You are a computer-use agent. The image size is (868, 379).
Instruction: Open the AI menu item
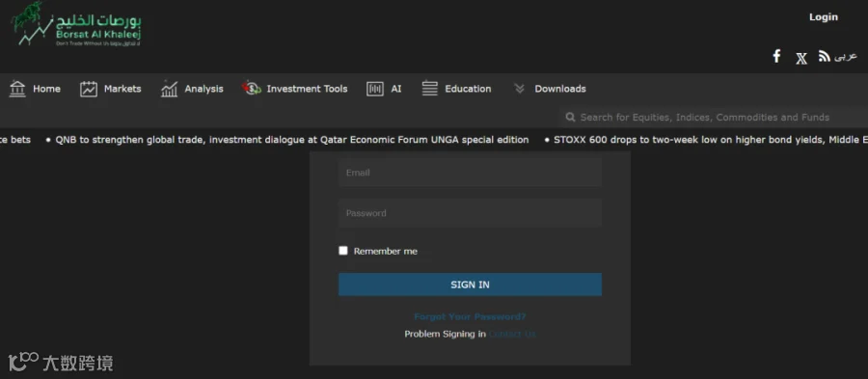395,89
